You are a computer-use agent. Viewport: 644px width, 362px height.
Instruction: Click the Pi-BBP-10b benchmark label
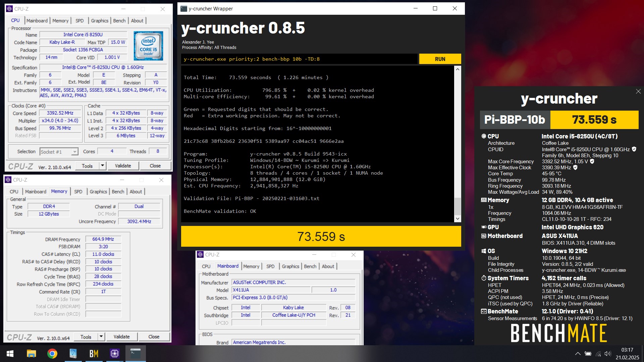click(x=515, y=120)
